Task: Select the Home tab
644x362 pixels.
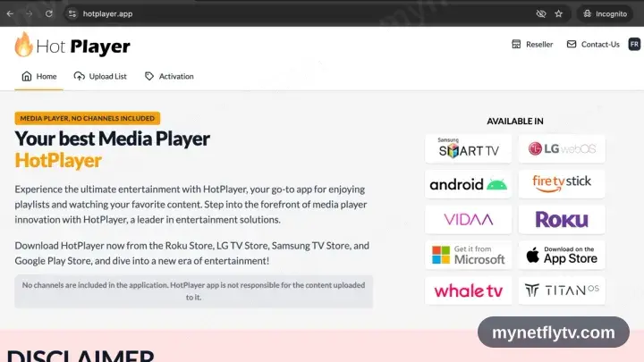Action: point(38,76)
